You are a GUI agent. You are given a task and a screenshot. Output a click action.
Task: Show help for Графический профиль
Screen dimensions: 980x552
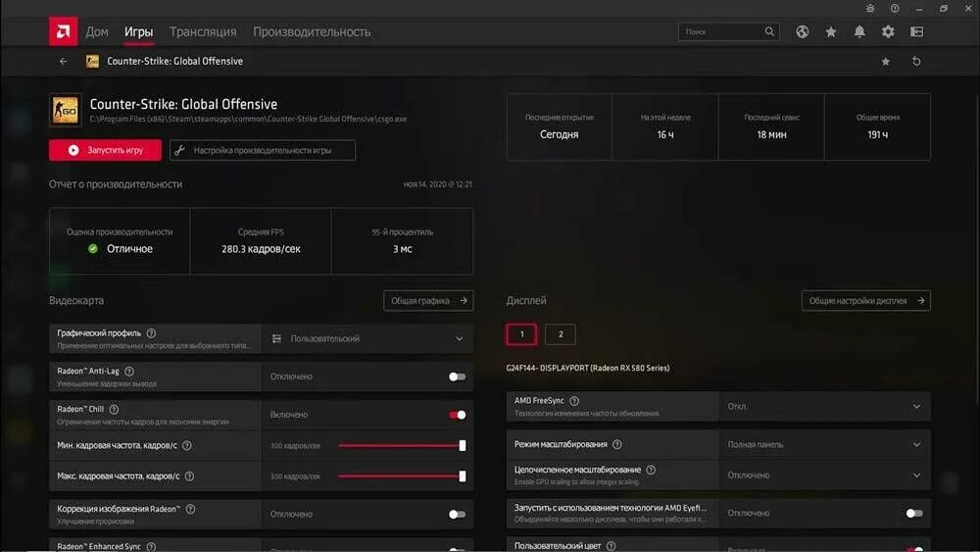pyautogui.click(x=151, y=333)
